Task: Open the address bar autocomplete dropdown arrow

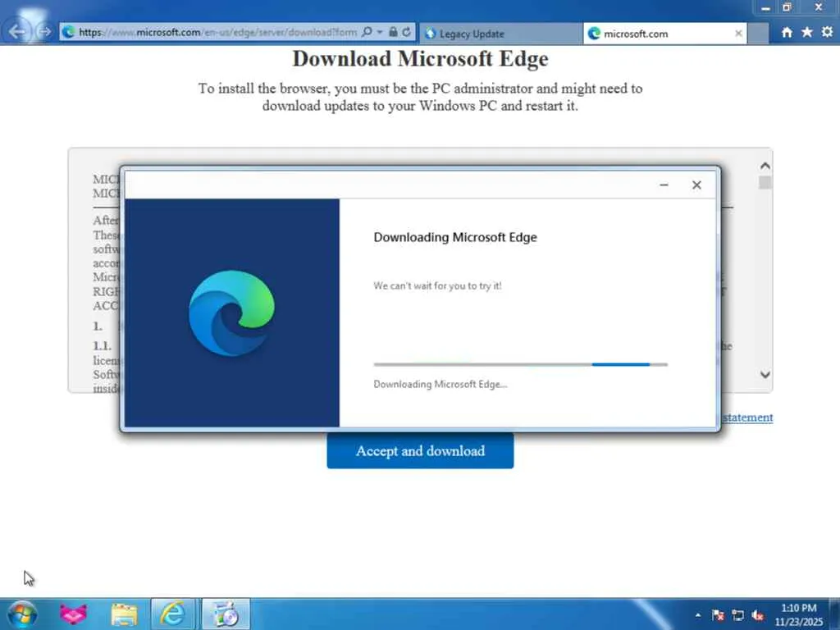Action: [x=379, y=32]
